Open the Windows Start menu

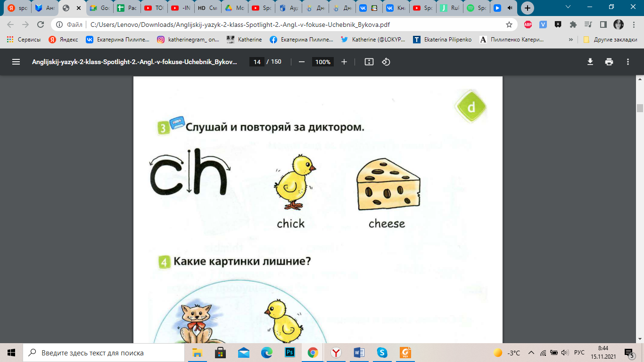tap(11, 353)
